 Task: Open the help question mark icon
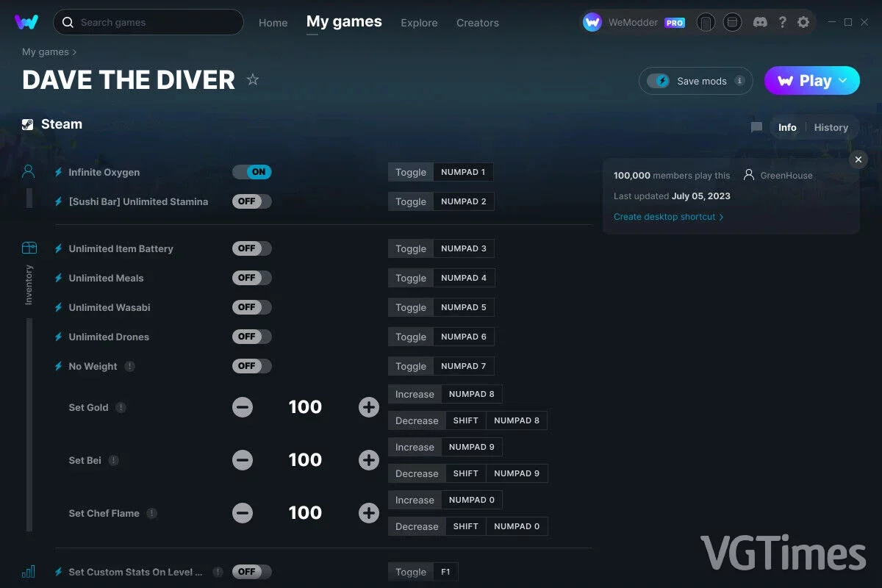(x=782, y=22)
